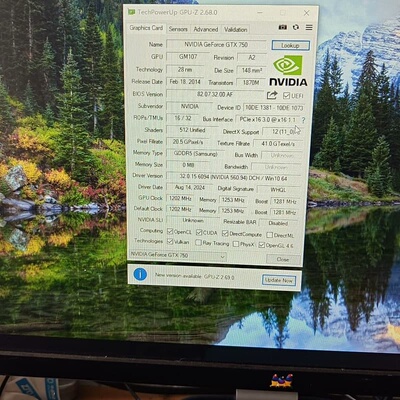400x400 pixels.
Task: Click the NVIDIA logo
Action: [x=288, y=71]
